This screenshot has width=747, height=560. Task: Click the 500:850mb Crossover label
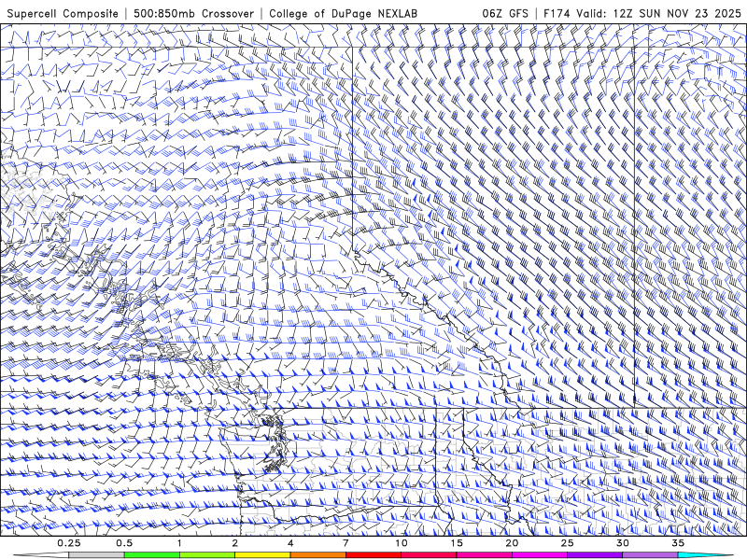[x=193, y=13]
